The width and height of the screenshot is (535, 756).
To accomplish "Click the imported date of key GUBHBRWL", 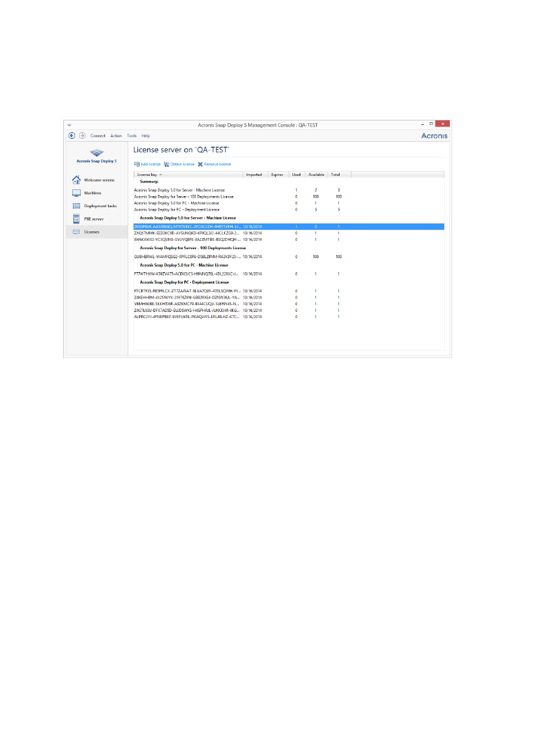I will pyautogui.click(x=252, y=256).
